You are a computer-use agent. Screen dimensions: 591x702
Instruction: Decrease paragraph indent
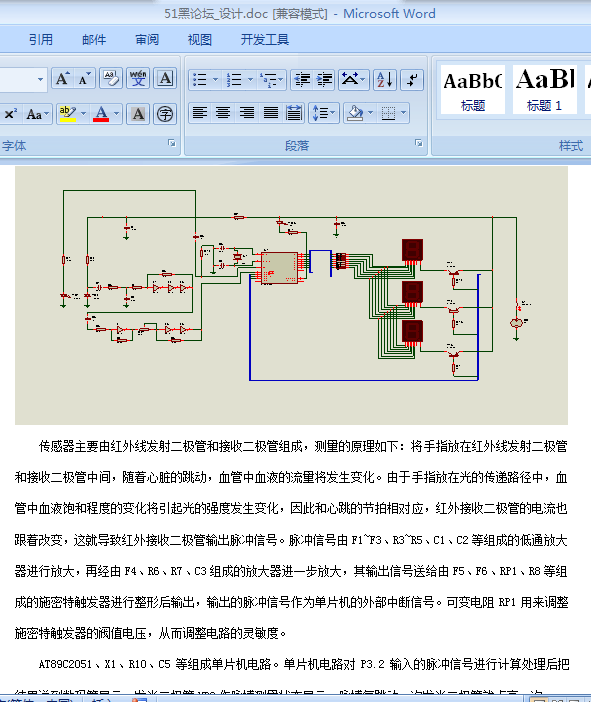tap(302, 80)
